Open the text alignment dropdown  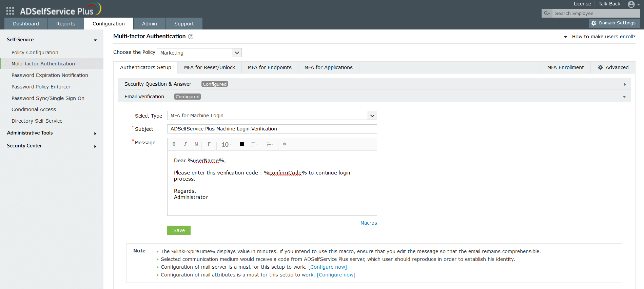(254, 144)
